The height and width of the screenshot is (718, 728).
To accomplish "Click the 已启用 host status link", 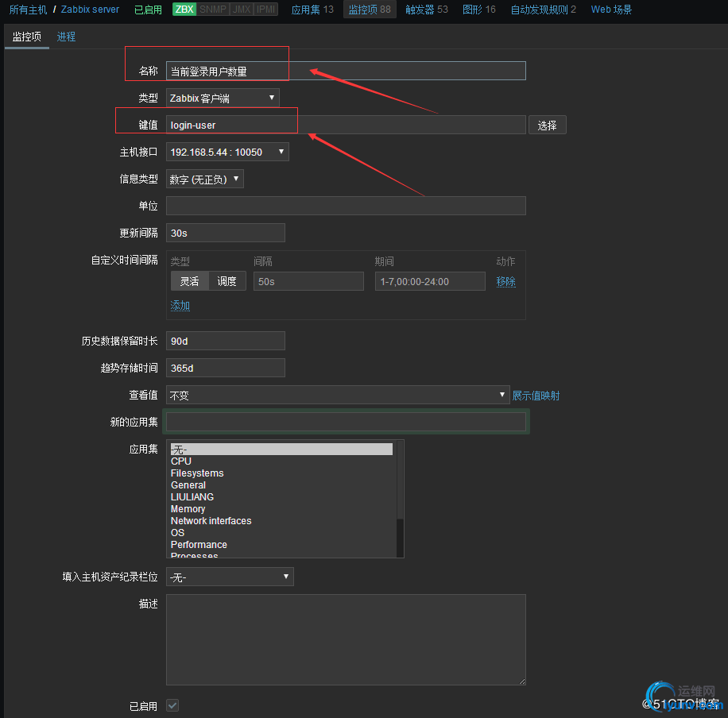I will [148, 10].
